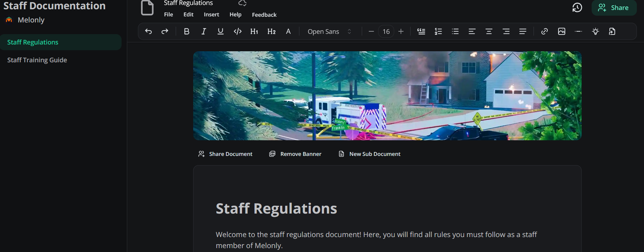This screenshot has width=644, height=252.
Task: Open the File menu
Action: (169, 15)
